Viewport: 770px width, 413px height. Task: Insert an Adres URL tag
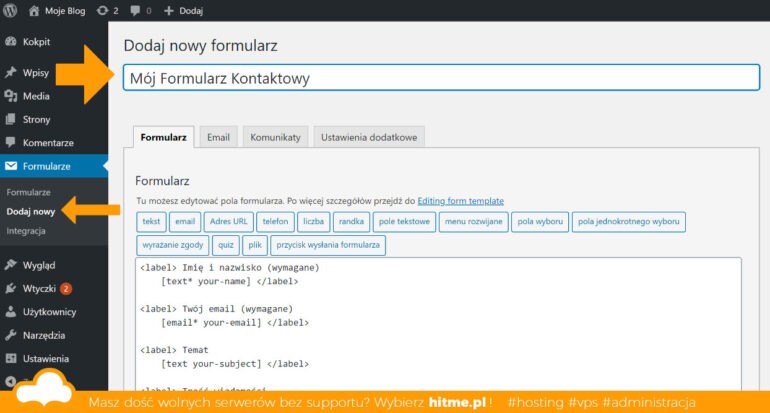(x=229, y=221)
